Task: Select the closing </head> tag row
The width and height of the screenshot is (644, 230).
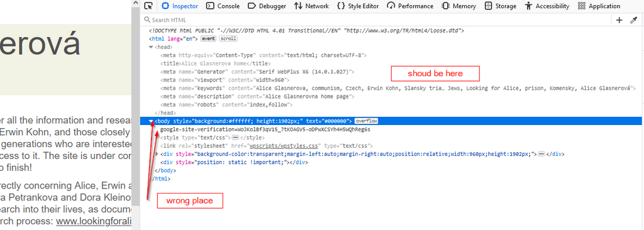Action: point(165,112)
